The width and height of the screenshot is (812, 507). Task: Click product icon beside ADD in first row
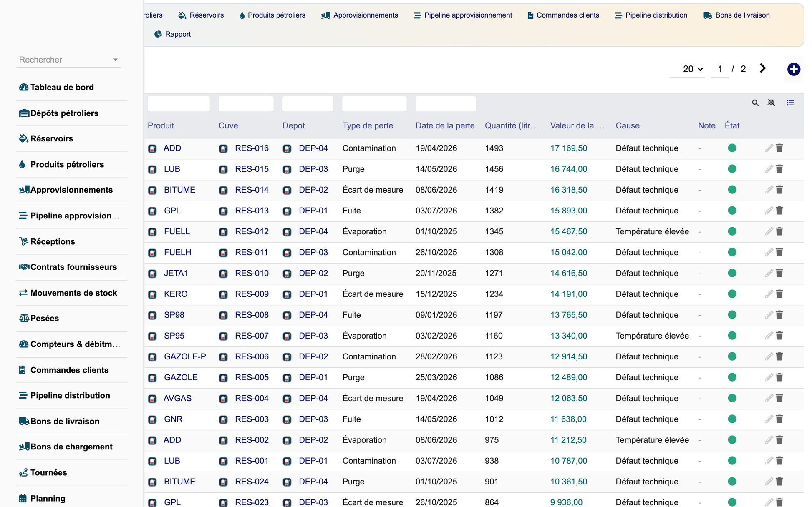pos(152,148)
